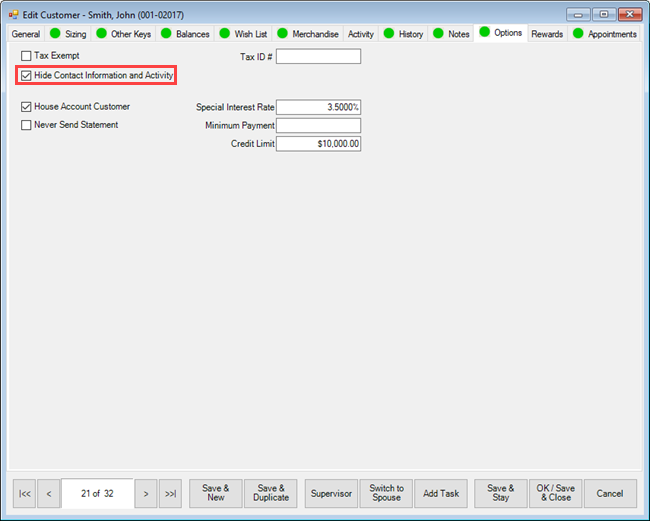Advance to next customer record arrow
This screenshot has width=650, height=521.
tap(146, 493)
